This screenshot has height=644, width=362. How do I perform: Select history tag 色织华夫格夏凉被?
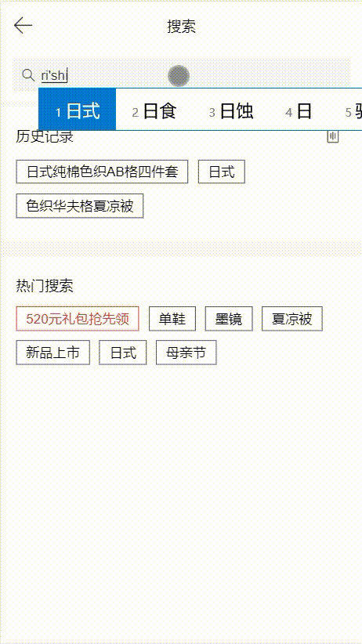click(80, 206)
